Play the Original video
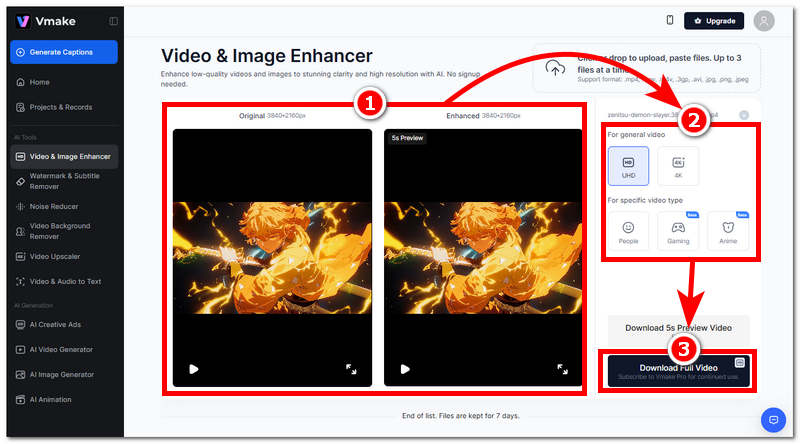 194,369
